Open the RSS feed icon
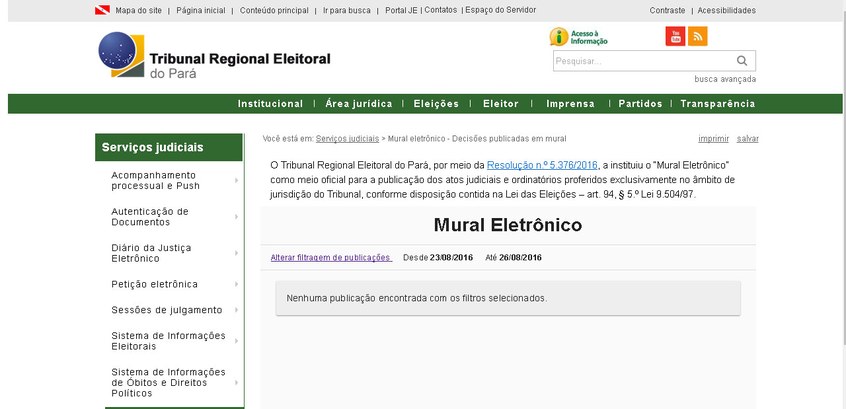 click(698, 37)
